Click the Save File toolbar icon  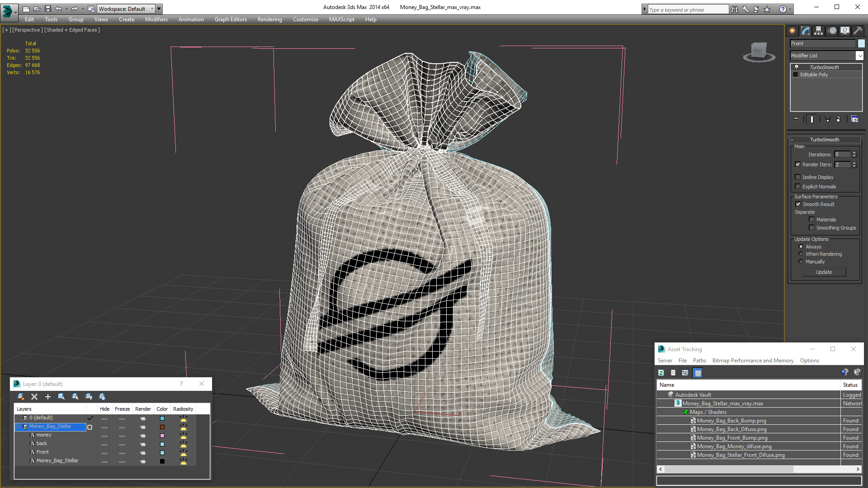[48, 9]
